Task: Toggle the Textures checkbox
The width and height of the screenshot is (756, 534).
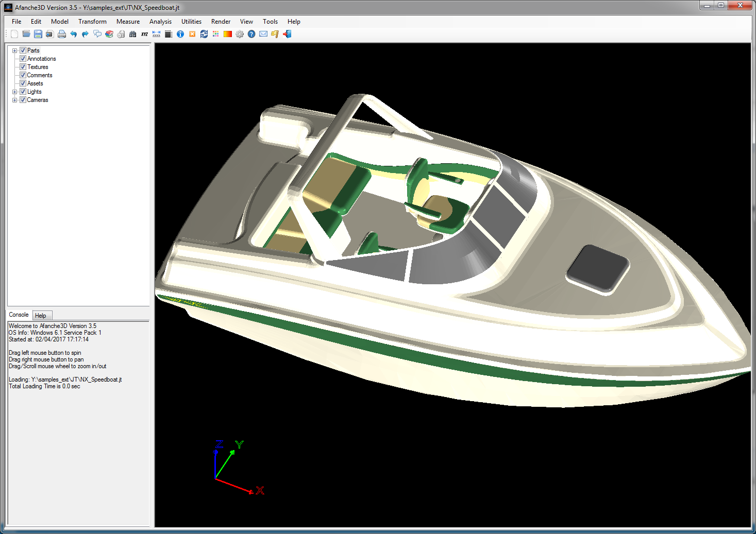Action: 23,67
